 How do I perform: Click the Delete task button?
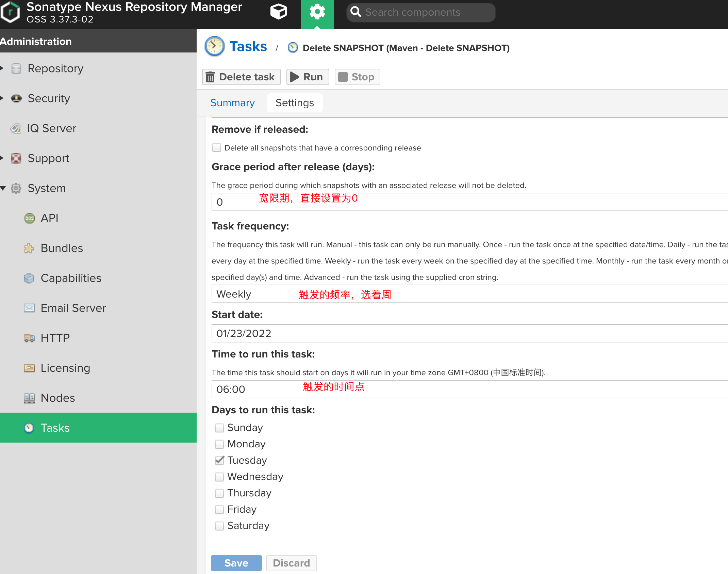tap(241, 77)
